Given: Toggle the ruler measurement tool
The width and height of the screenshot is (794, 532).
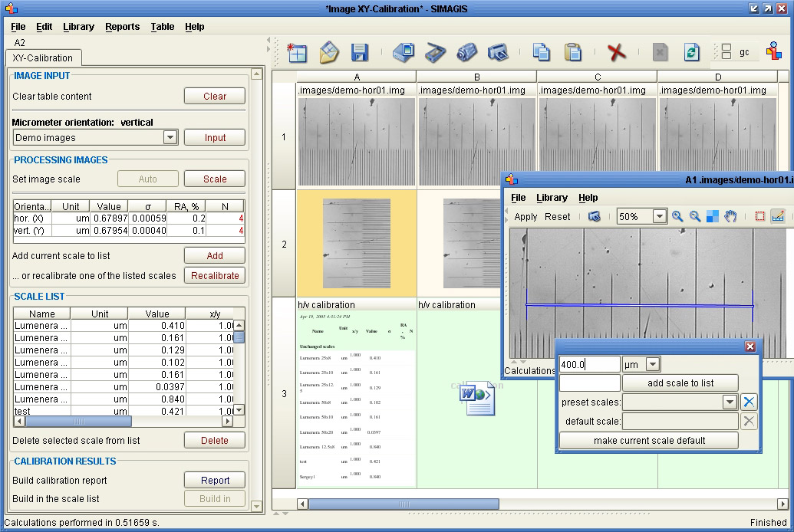Looking at the screenshot, I should pos(778,216).
